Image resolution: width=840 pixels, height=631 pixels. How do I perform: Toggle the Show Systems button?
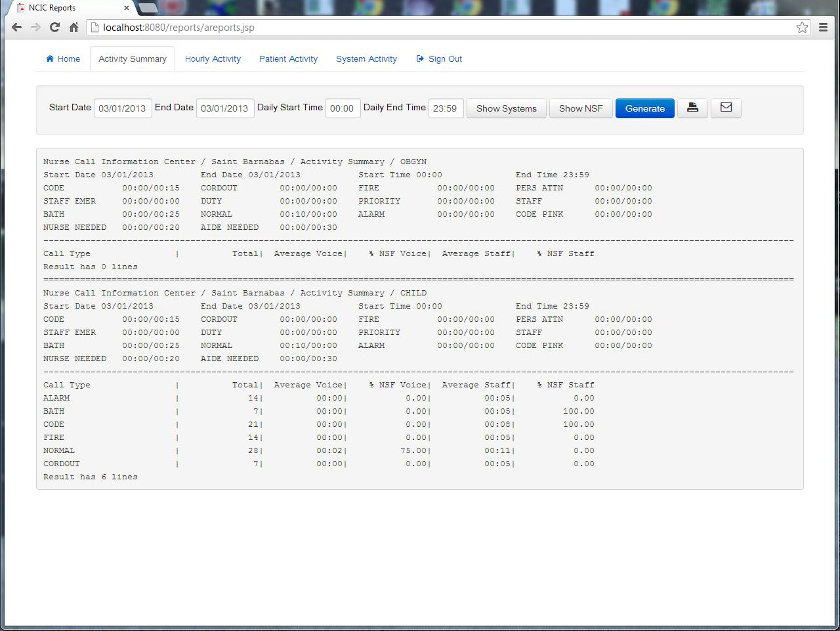(x=506, y=108)
